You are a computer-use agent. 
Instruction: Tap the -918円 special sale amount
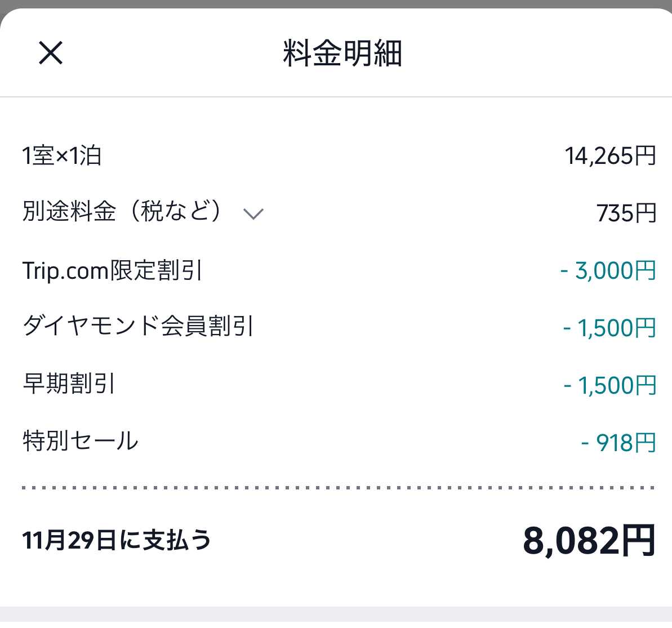[618, 443]
